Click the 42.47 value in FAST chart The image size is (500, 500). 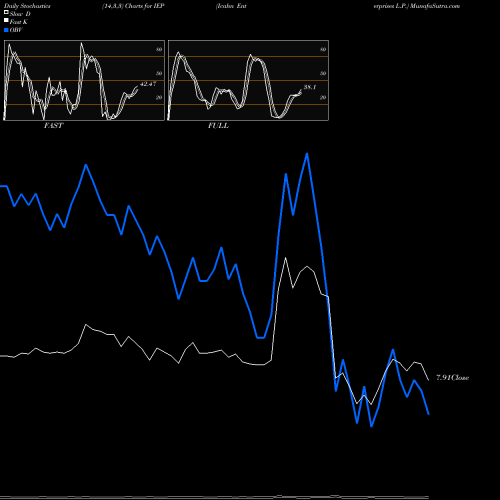click(x=148, y=84)
